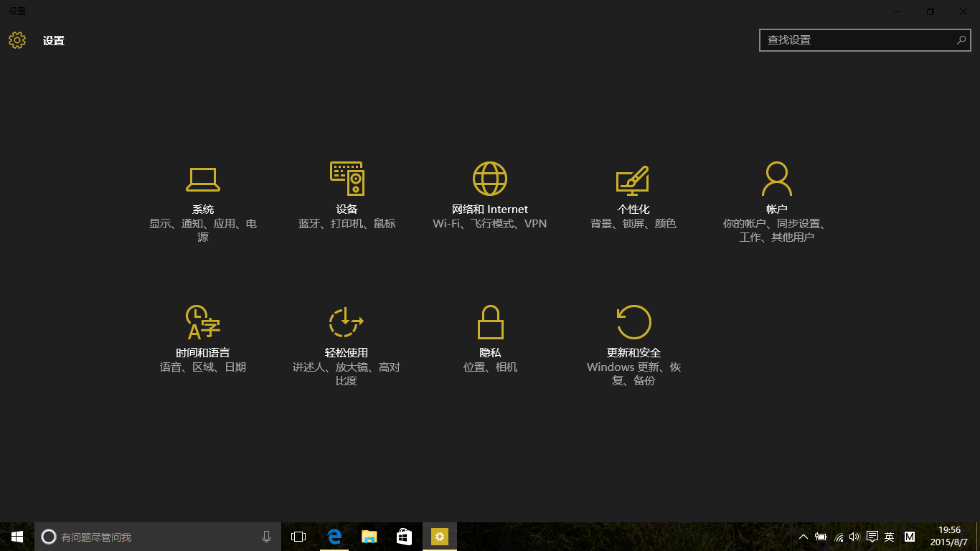This screenshot has width=980, height=551.
Task: Open 网络和 Internet via globe icon
Action: [490, 179]
